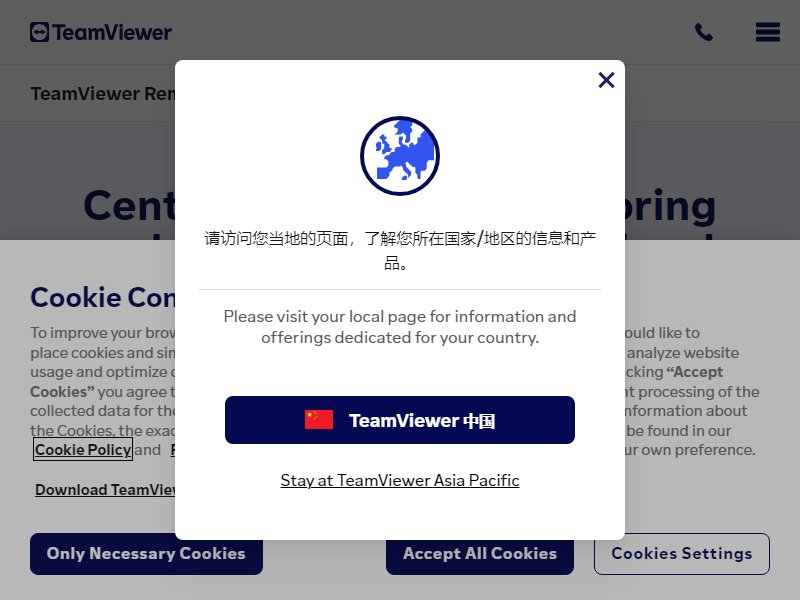Click the Download TeamViewer link
Image resolution: width=800 pixels, height=600 pixels.
pyautogui.click(x=105, y=490)
